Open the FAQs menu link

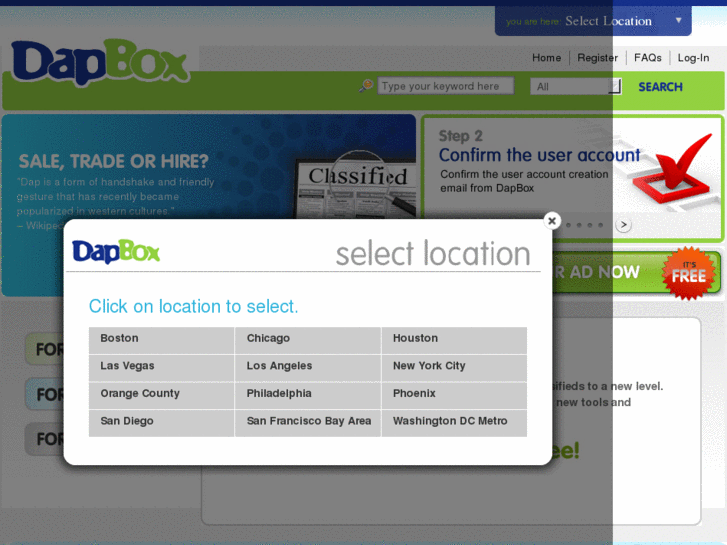pos(648,58)
